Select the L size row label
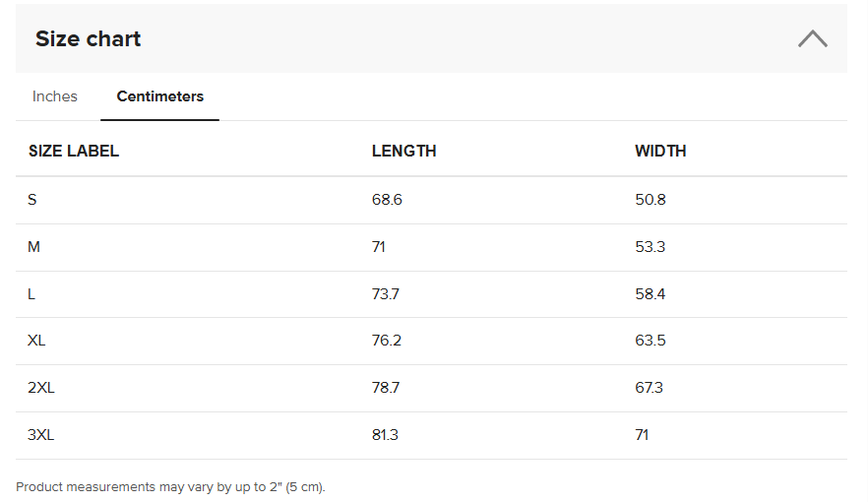This screenshot has height=502, width=868. pyautogui.click(x=31, y=294)
